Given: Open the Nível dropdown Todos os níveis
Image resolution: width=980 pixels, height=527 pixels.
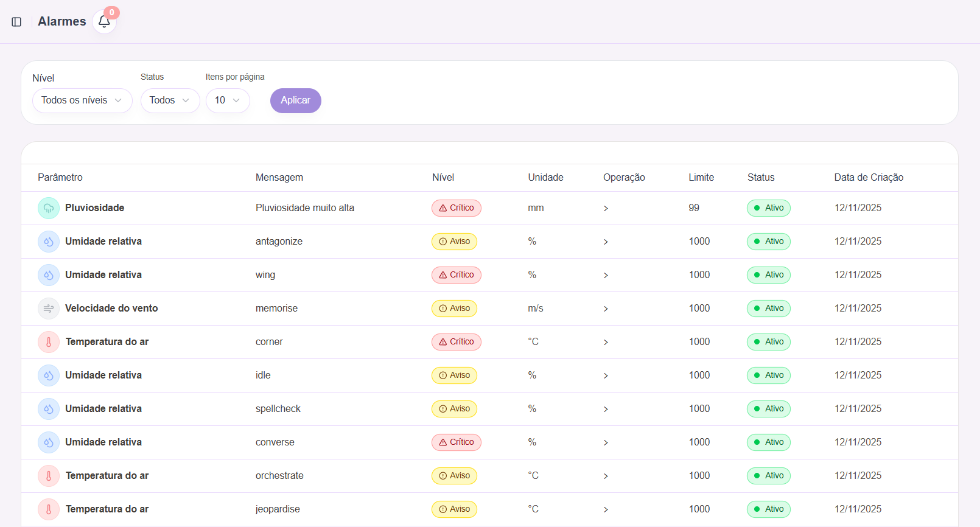Looking at the screenshot, I should (x=82, y=100).
